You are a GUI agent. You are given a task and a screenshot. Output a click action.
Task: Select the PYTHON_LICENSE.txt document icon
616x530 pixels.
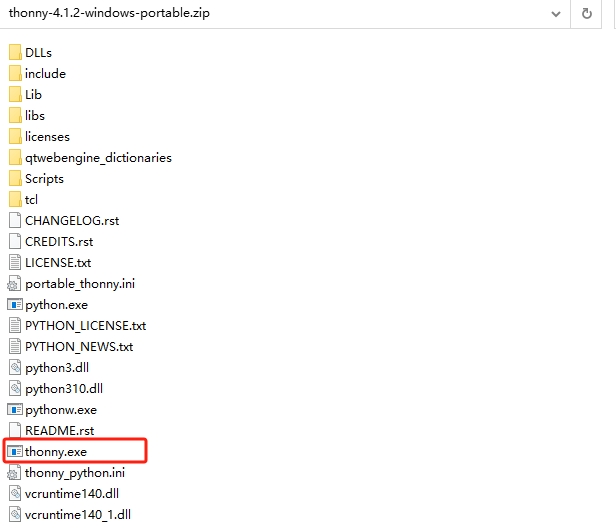[x=15, y=326]
